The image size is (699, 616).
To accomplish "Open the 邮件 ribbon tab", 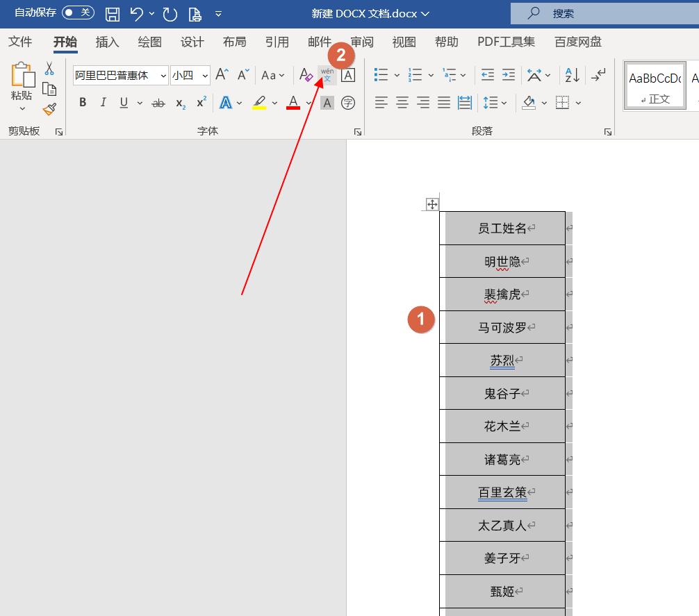I will click(x=319, y=42).
